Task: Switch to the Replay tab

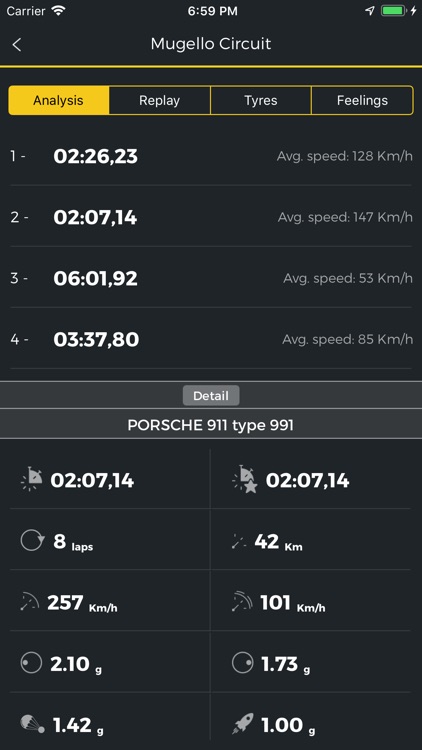Action: click(160, 100)
